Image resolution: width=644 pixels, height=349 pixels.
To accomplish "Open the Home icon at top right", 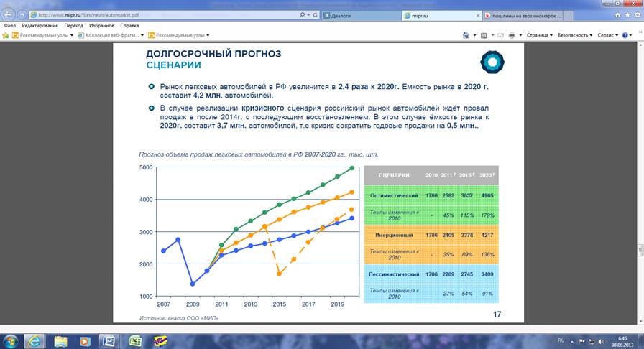I will [617, 15].
